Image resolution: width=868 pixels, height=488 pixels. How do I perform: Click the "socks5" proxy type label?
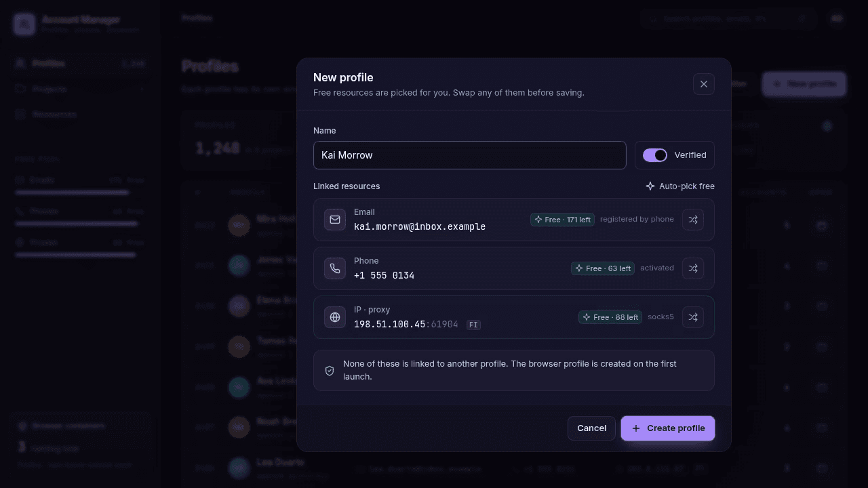pyautogui.click(x=661, y=317)
